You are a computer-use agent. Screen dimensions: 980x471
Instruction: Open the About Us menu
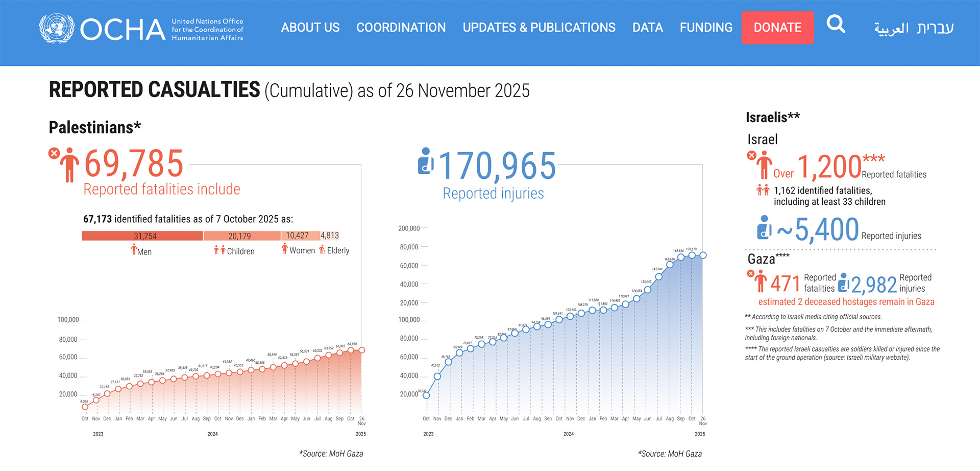[310, 28]
